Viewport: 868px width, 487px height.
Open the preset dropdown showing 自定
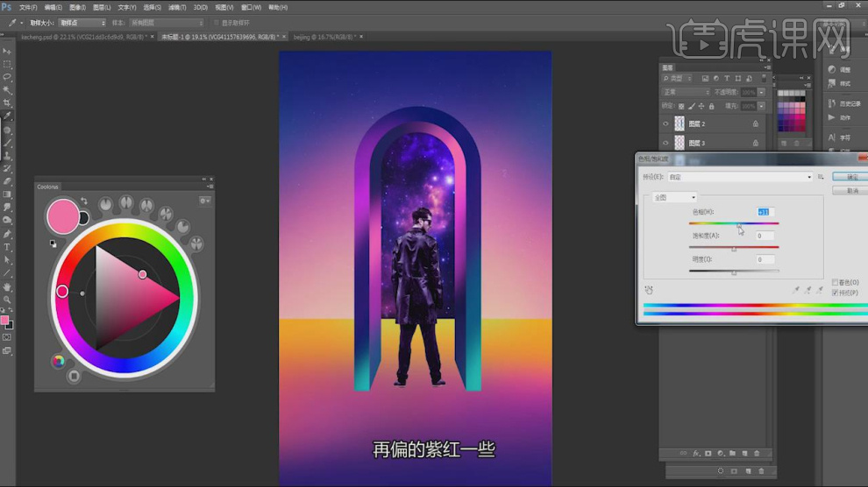pyautogui.click(x=741, y=177)
